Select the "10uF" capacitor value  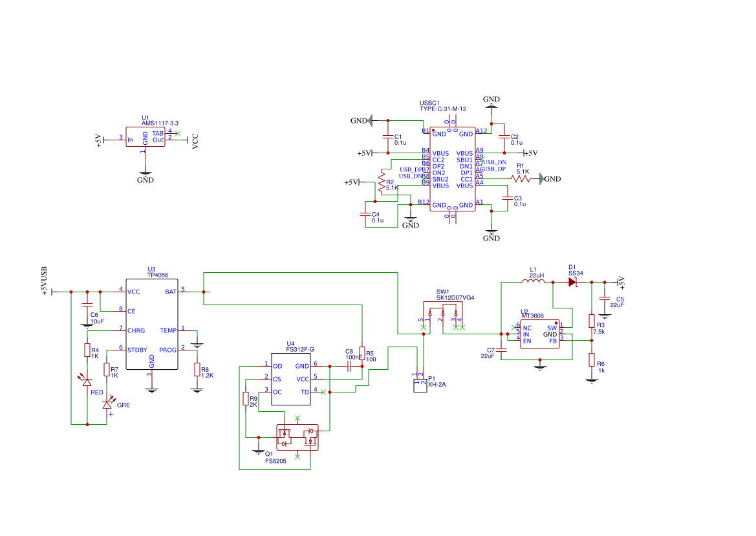pyautogui.click(x=98, y=321)
